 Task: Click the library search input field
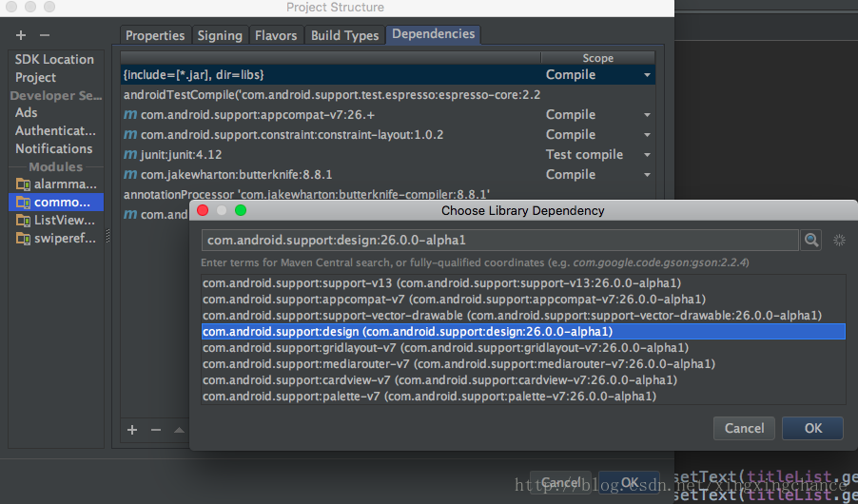coord(499,241)
